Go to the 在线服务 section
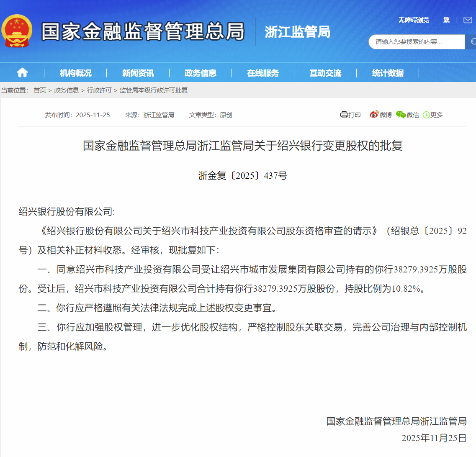Image resolution: width=476 pixels, height=457 pixels. [262, 73]
